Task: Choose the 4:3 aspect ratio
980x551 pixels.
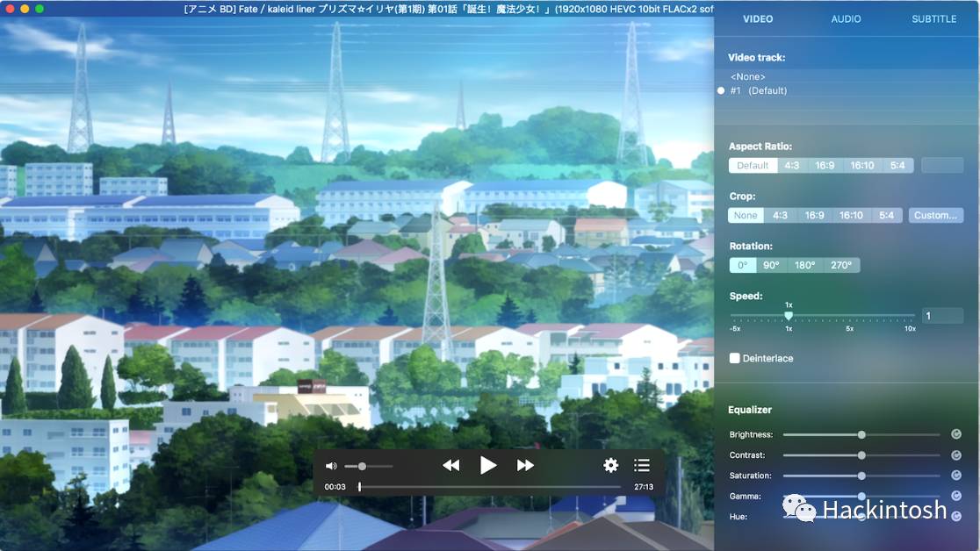Action: point(791,165)
